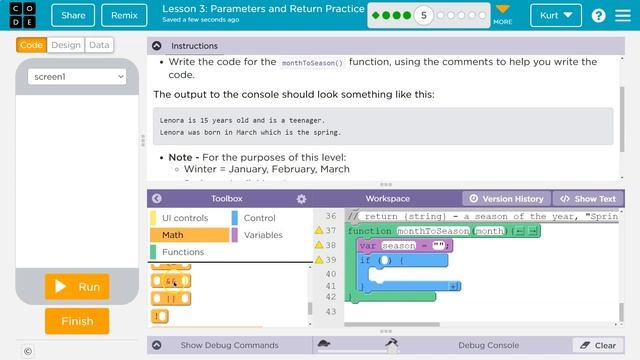
Task: Click the Workspace header label
Action: (x=387, y=199)
